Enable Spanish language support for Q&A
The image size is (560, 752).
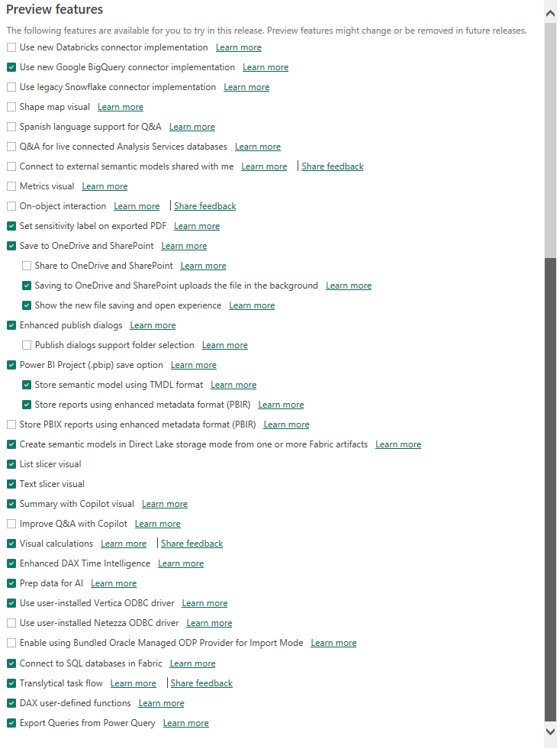point(11,127)
